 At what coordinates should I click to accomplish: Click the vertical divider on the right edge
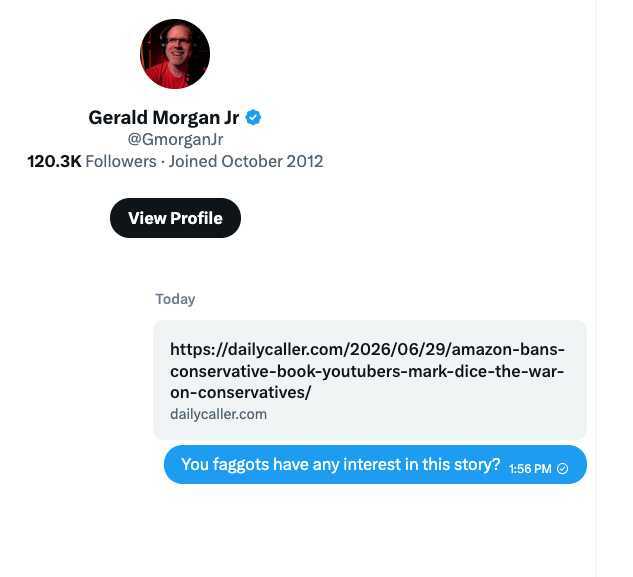coord(596,288)
